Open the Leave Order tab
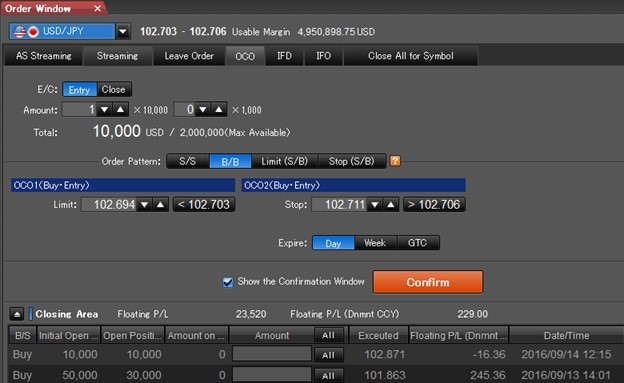 click(189, 56)
